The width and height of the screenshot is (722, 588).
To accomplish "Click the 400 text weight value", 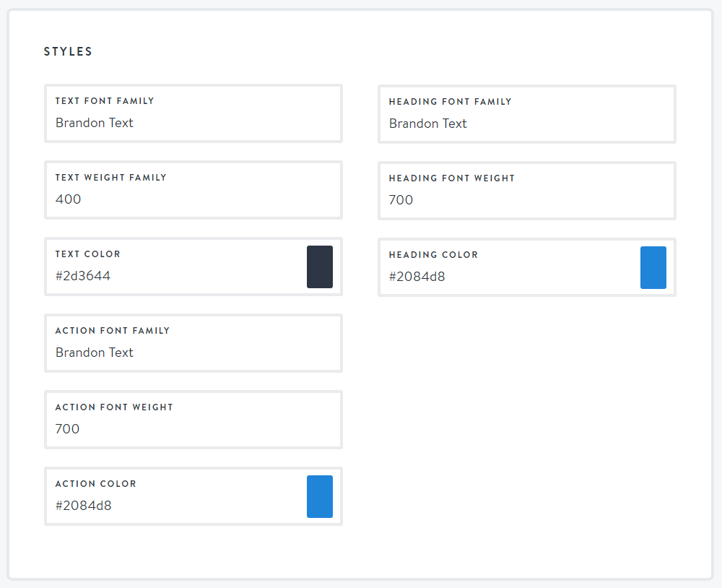I will click(x=69, y=199).
